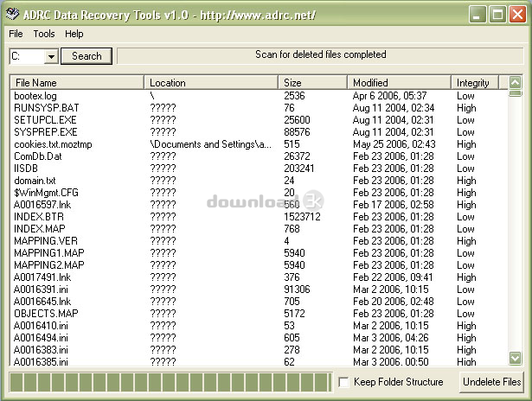The width and height of the screenshot is (532, 401).
Task: Select the OBJECTS.MAP file
Action: click(46, 314)
